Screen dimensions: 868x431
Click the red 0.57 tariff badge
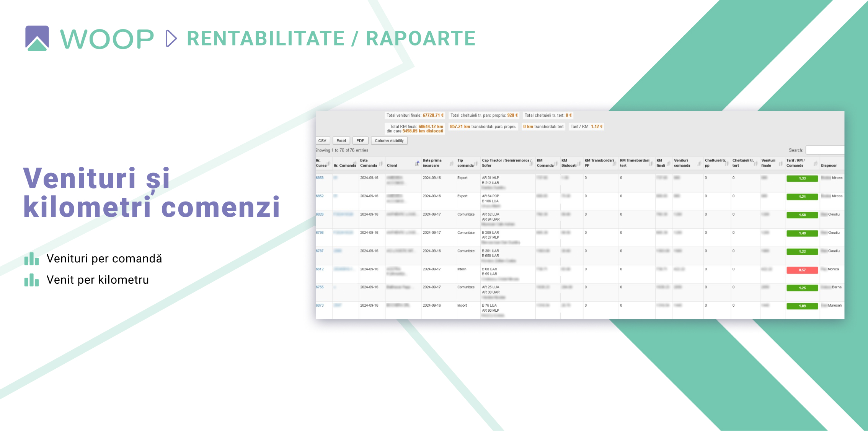(x=802, y=270)
